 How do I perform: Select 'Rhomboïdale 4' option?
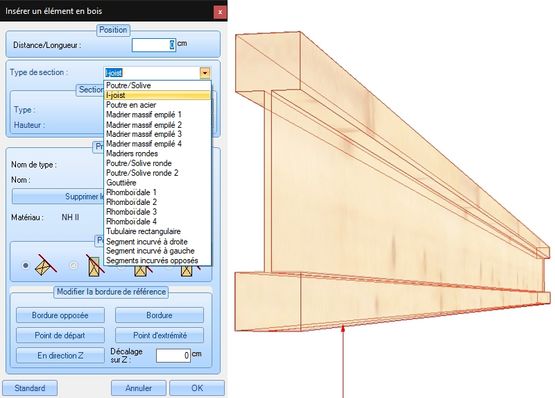point(158,222)
